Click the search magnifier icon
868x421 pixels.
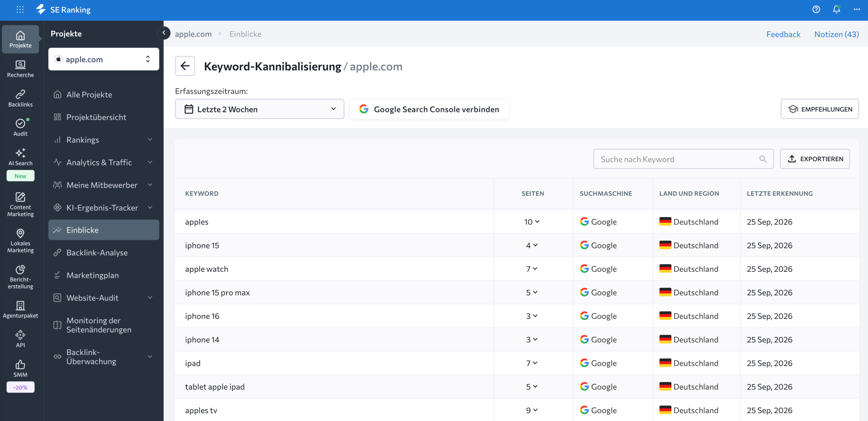(x=763, y=159)
